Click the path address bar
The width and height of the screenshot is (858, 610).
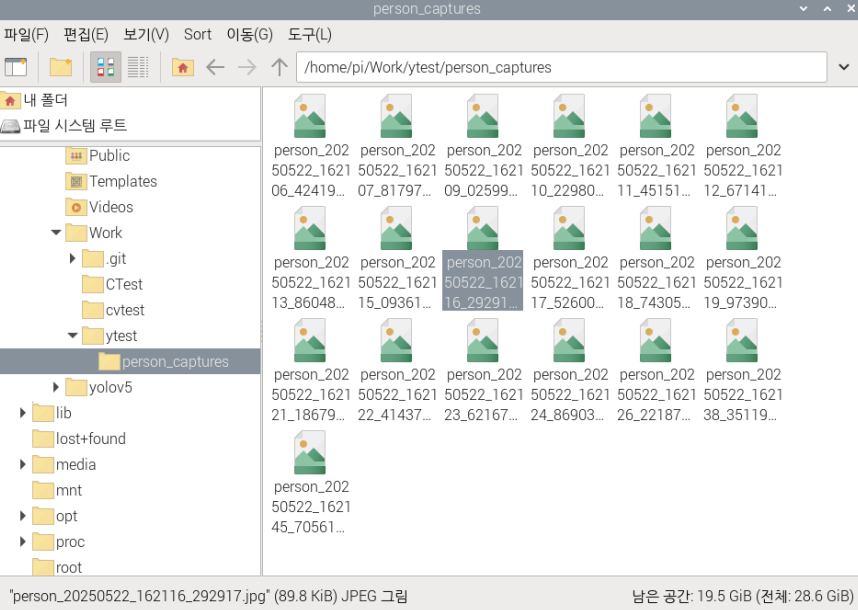point(561,67)
